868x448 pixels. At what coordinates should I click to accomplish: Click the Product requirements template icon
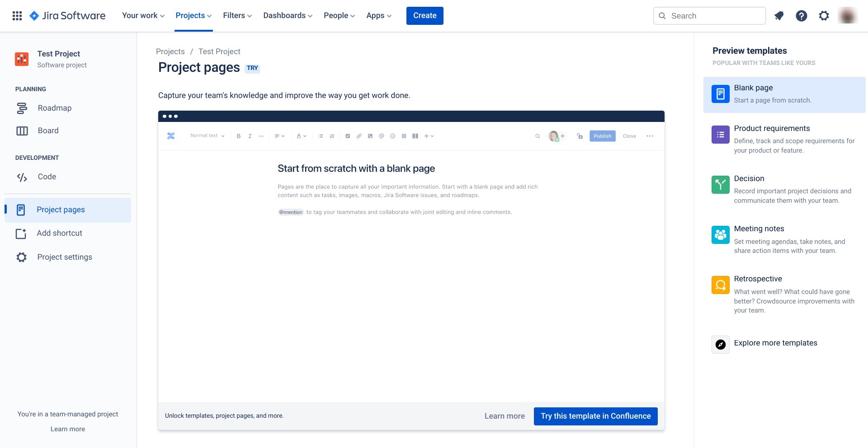point(721,135)
